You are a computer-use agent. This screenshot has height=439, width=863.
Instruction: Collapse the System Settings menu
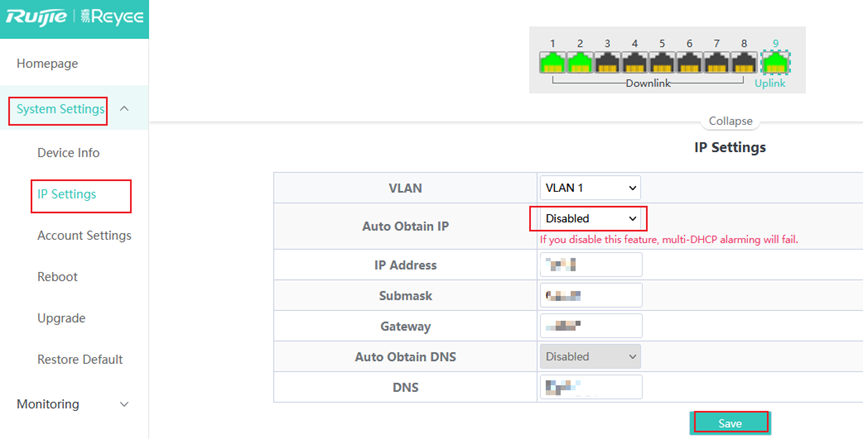[x=124, y=109]
